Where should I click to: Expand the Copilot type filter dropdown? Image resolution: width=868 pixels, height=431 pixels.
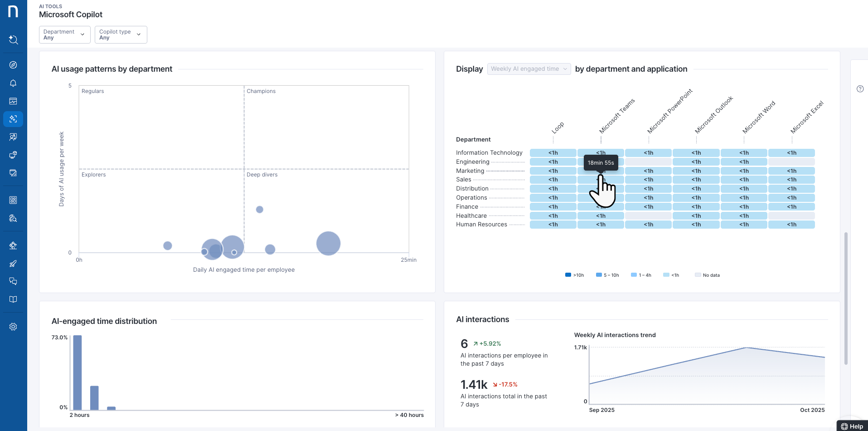(x=121, y=34)
